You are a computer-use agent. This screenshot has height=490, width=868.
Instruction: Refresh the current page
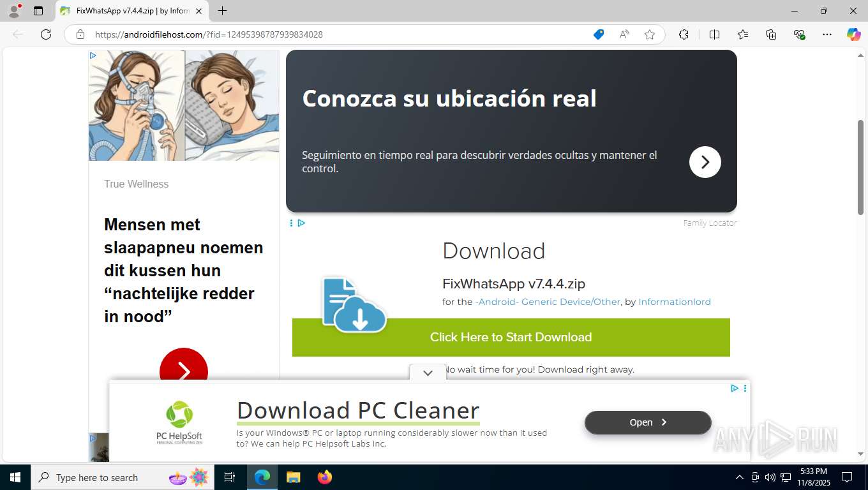click(x=46, y=34)
